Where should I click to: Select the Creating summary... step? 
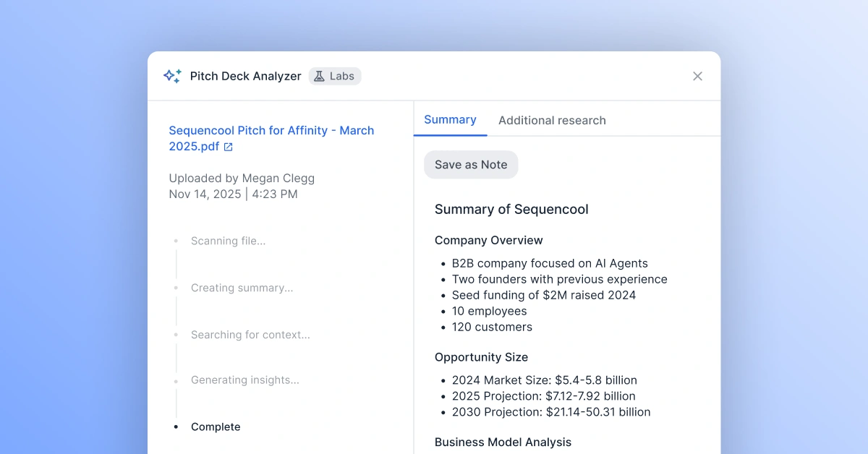pos(242,288)
